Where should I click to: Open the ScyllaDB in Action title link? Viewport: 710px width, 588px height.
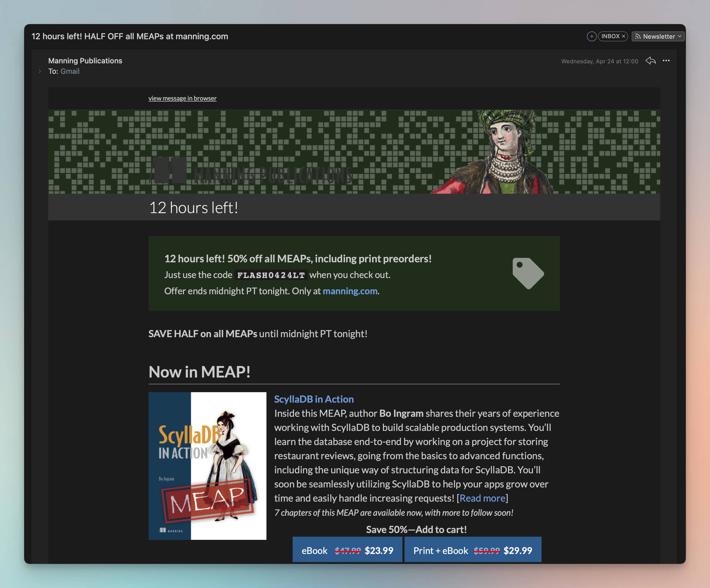pos(314,399)
